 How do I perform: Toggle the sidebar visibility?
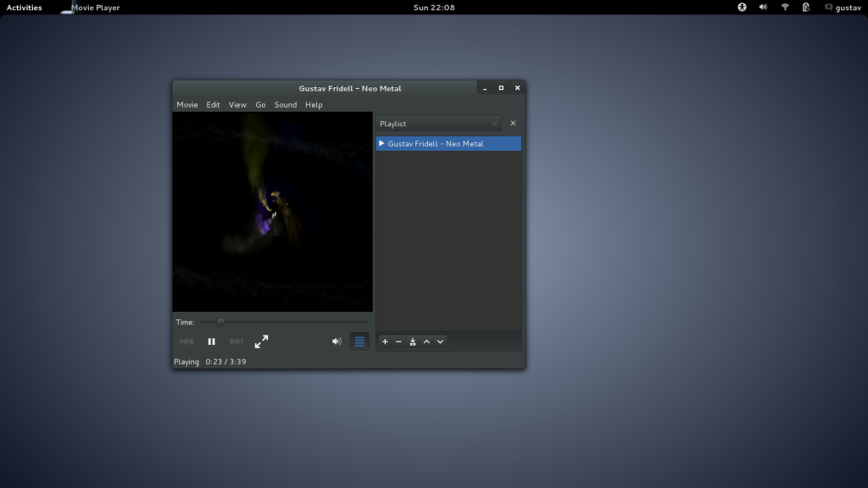click(x=359, y=341)
